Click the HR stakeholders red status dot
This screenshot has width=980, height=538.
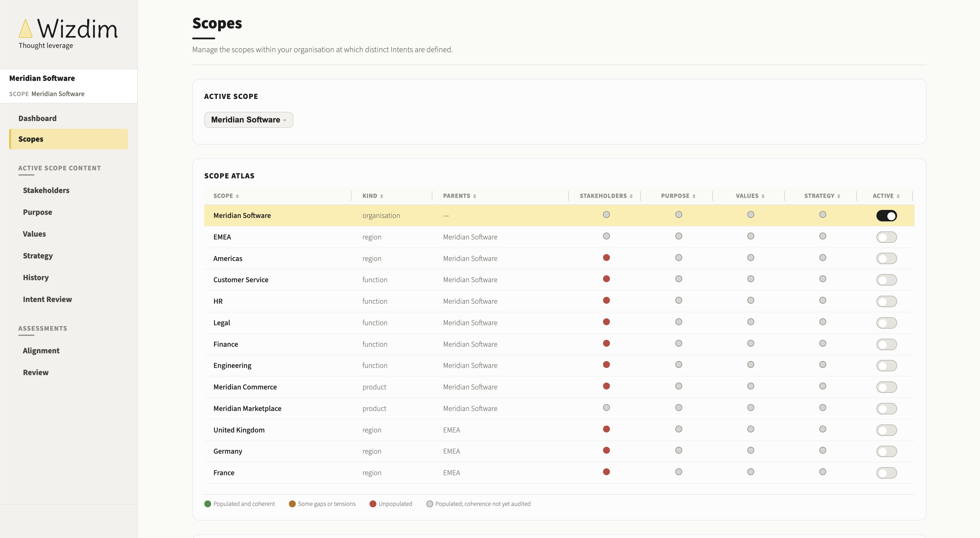pyautogui.click(x=606, y=300)
